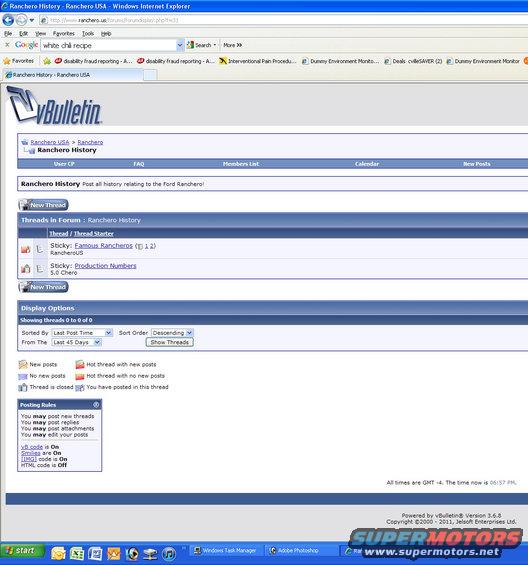528x565 pixels.
Task: Open the View menu
Action: (40, 34)
